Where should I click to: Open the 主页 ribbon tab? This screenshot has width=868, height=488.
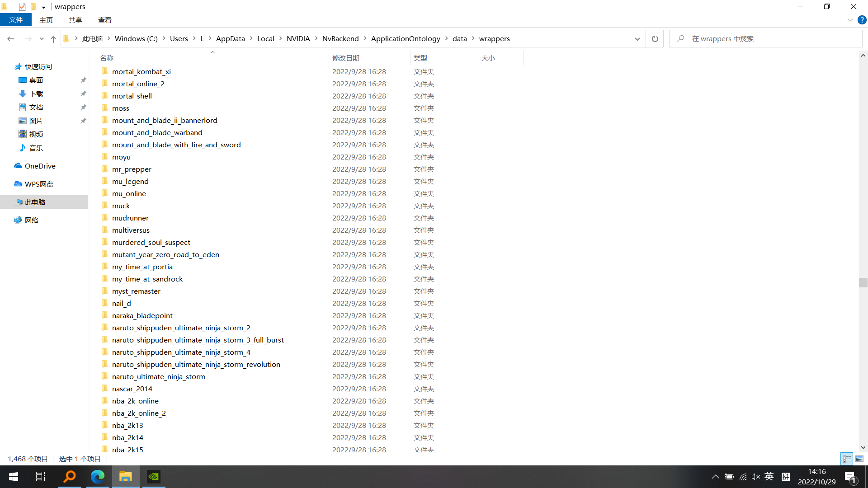pyautogui.click(x=46, y=20)
